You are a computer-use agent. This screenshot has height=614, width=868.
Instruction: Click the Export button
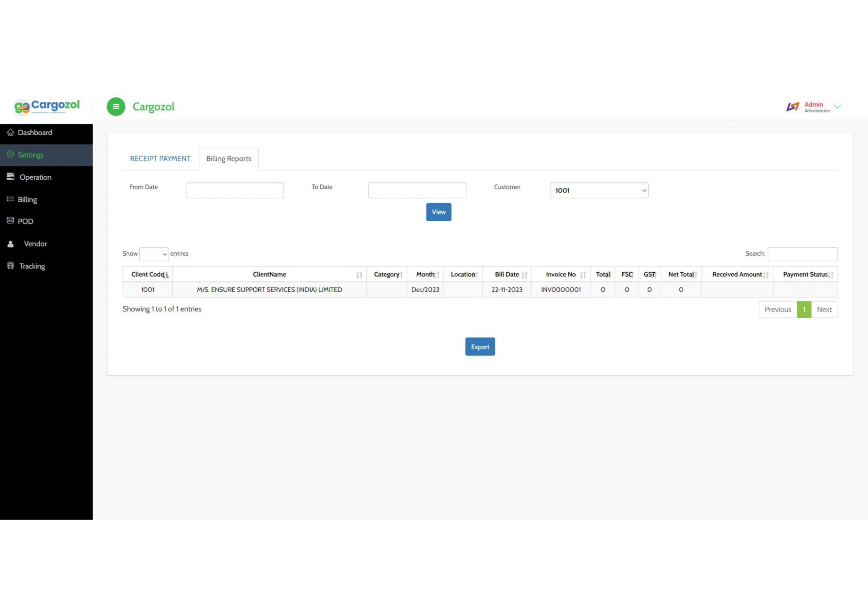point(480,347)
